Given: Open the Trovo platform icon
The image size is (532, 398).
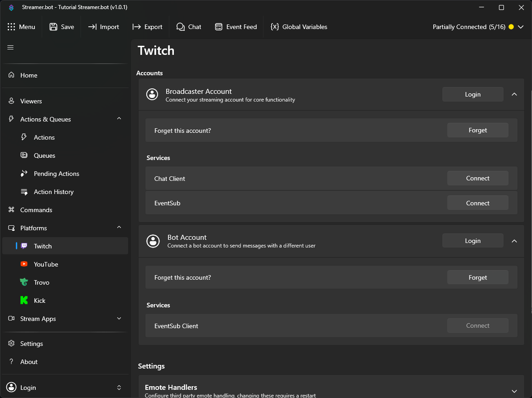Looking at the screenshot, I should (x=24, y=282).
